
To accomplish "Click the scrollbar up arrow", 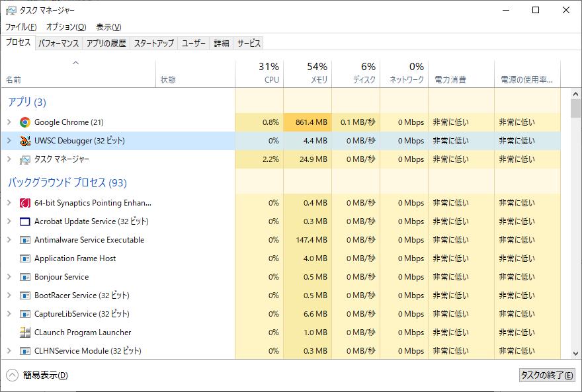I will [x=575, y=94].
